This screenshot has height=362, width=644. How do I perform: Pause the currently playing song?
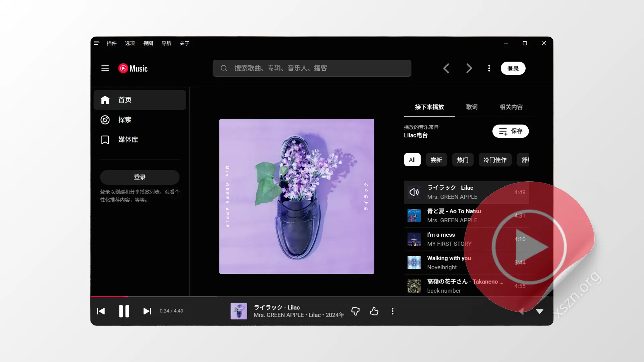[x=124, y=311]
